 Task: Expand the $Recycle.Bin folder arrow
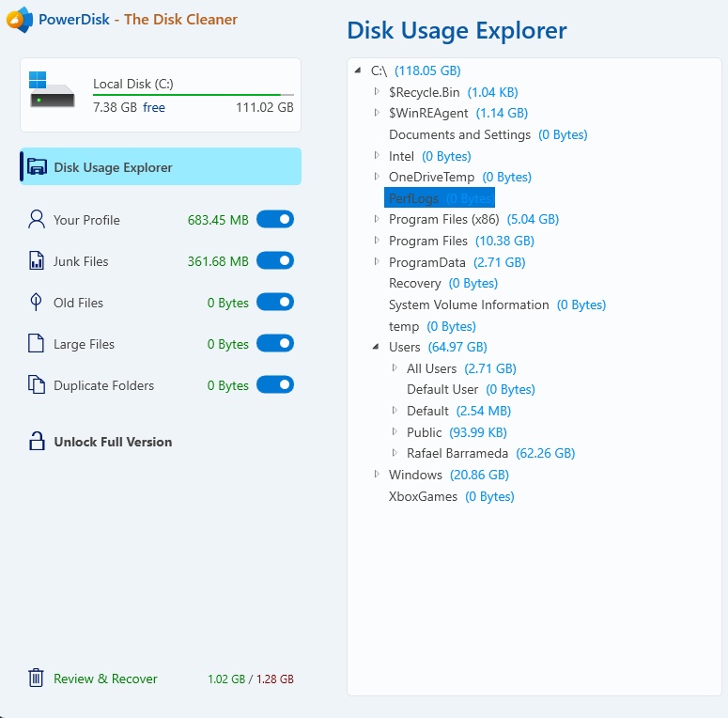click(x=377, y=91)
